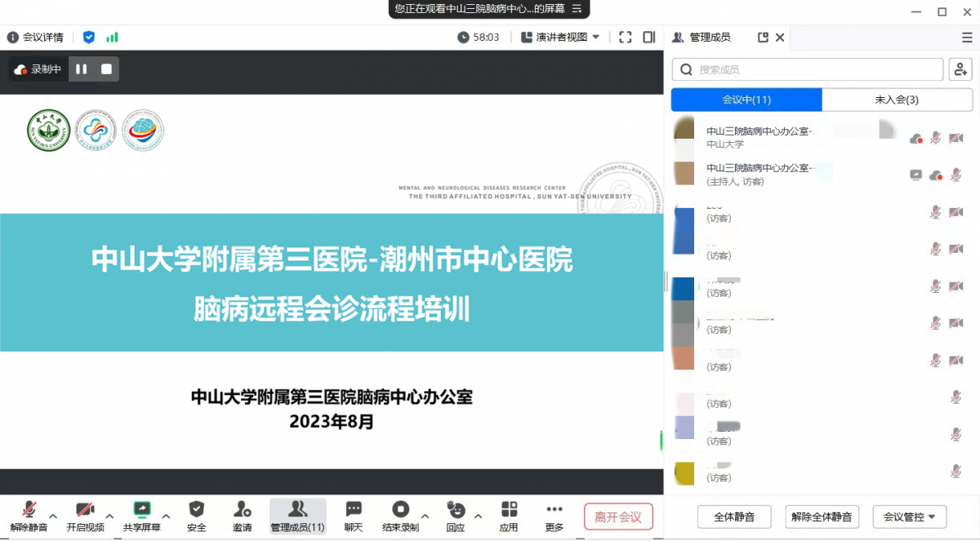Click the cloud recording icon in the 中山大学 member row

[916, 139]
